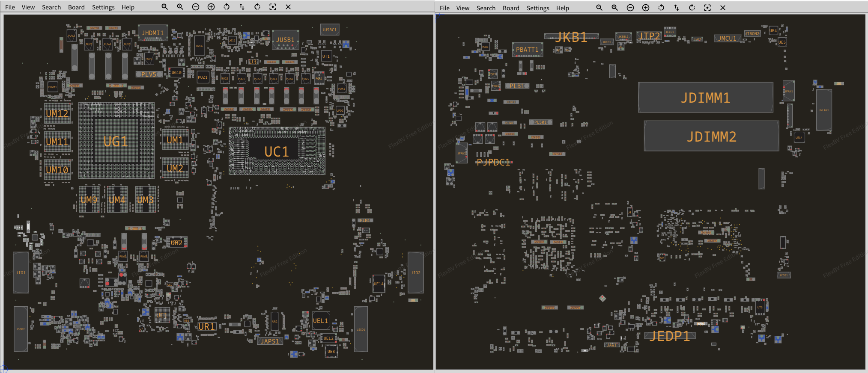Open the Board menu in left window
The width and height of the screenshot is (868, 373).
pos(76,7)
